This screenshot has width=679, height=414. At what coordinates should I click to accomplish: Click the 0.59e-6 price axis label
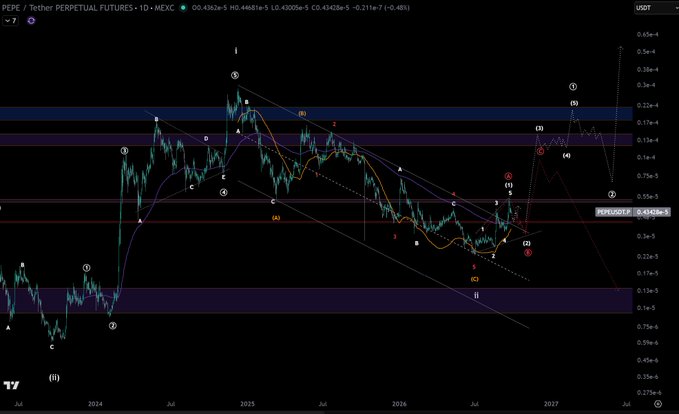click(647, 343)
